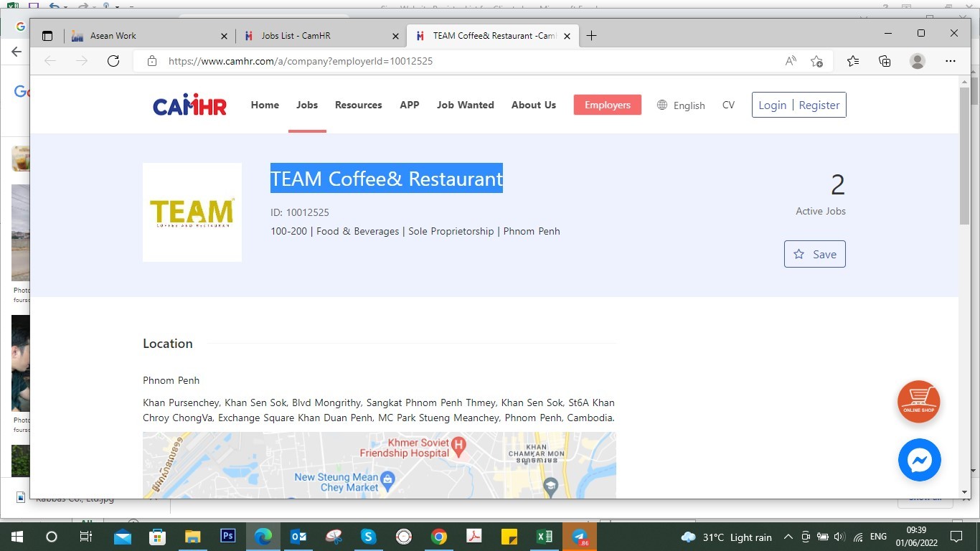Click the Login link
The height and width of the screenshot is (551, 980).
773,105
